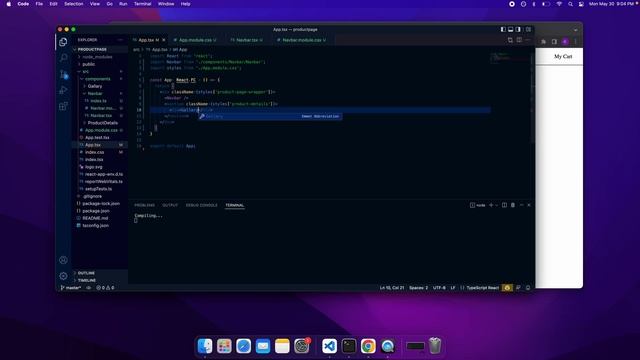This screenshot has height=360, width=640.
Task: Change indentation via Spaces: 2
Action: click(x=418, y=288)
